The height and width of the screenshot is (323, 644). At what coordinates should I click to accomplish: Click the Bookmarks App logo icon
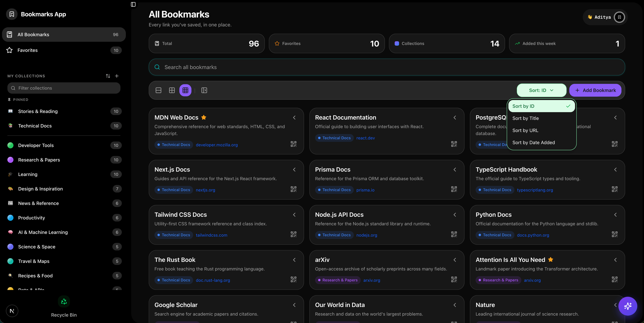(x=12, y=14)
